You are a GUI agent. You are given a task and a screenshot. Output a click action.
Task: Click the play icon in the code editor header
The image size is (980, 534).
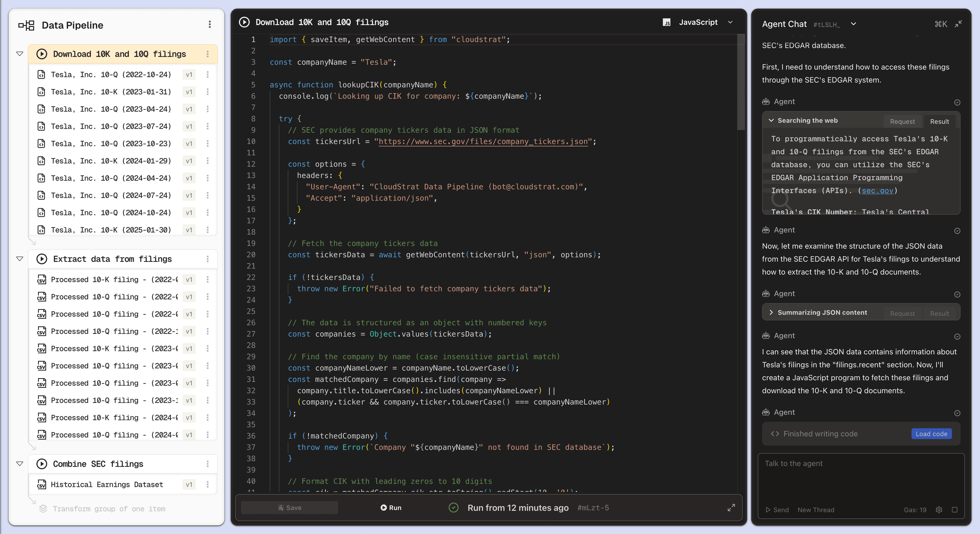click(244, 22)
